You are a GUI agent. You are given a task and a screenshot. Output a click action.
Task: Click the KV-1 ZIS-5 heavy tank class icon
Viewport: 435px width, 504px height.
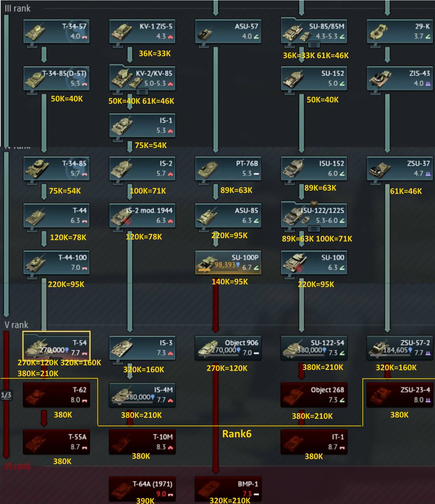point(171,37)
